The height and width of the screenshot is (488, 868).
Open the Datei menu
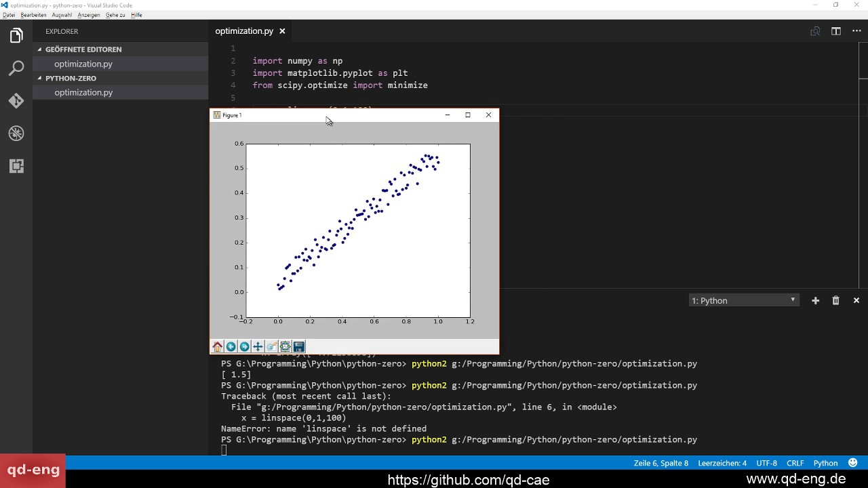click(9, 15)
